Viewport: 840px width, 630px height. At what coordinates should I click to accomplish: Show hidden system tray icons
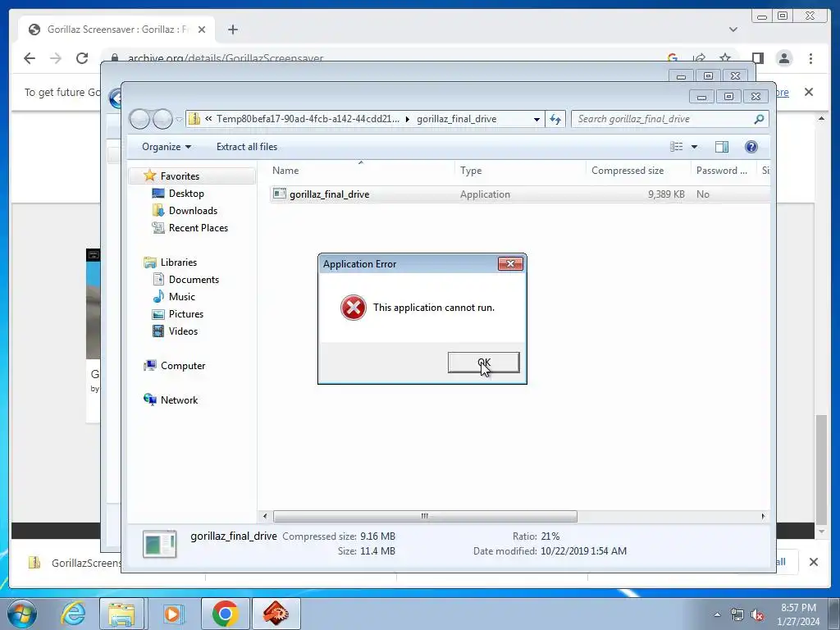pyautogui.click(x=717, y=615)
